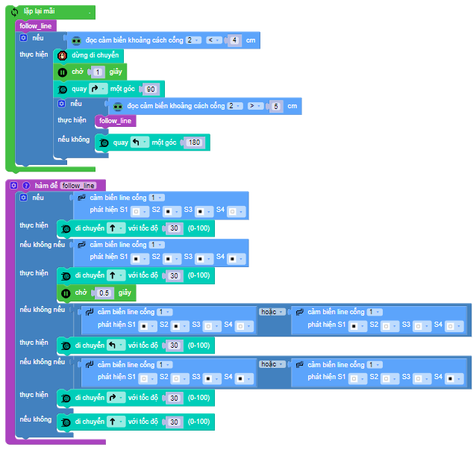Edit rotation angle value '90'

[151, 90]
